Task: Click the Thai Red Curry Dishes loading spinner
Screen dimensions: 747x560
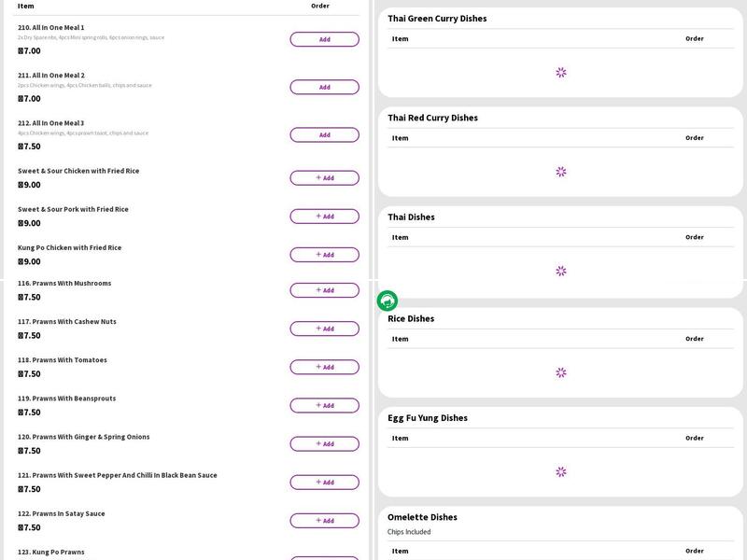Action: 561,172
